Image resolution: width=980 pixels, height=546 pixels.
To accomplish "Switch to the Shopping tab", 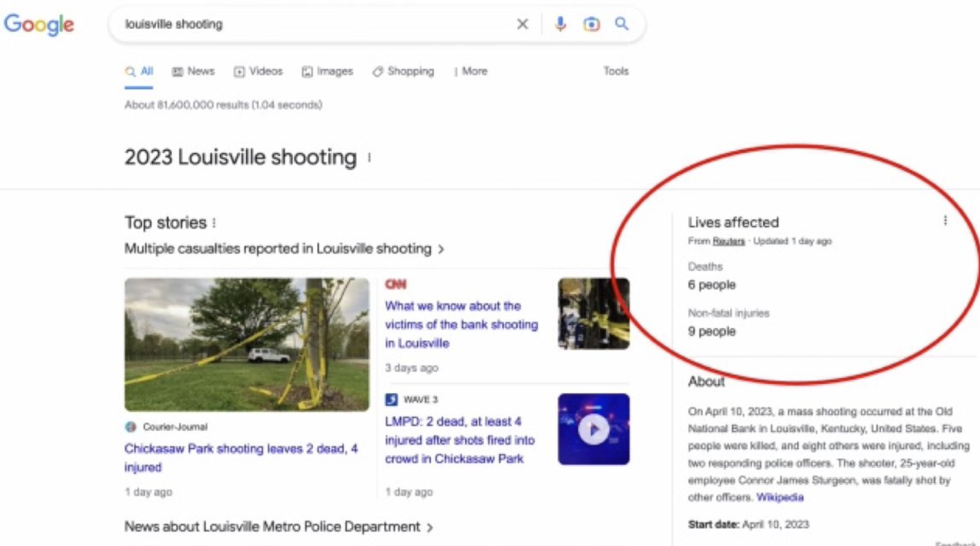I will [x=403, y=71].
